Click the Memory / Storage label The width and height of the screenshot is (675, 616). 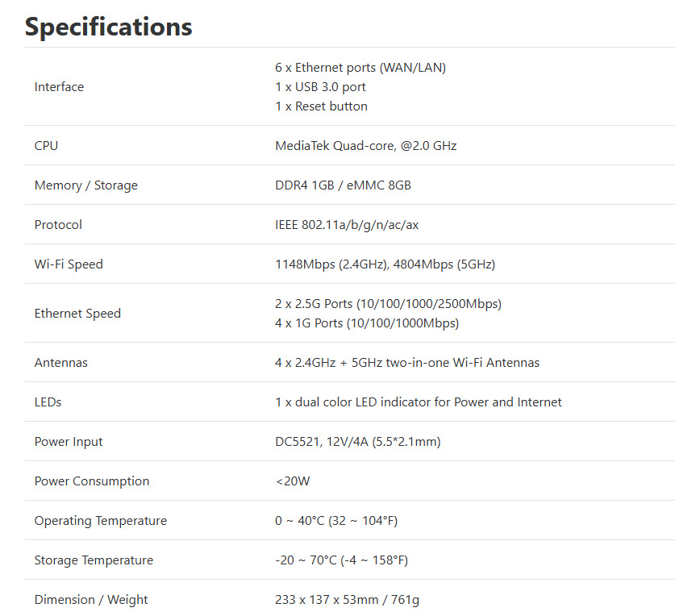(85, 185)
